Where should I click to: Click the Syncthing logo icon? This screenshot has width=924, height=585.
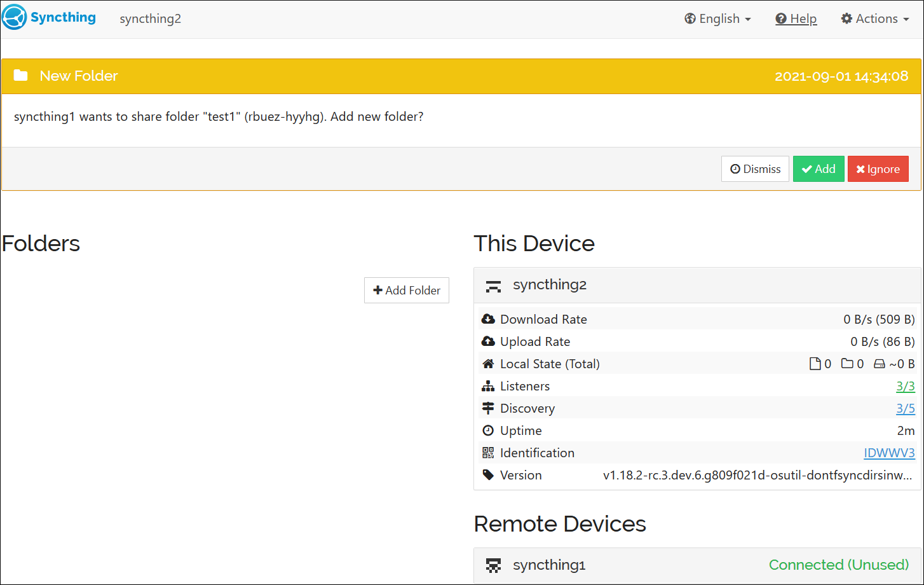[x=15, y=17]
